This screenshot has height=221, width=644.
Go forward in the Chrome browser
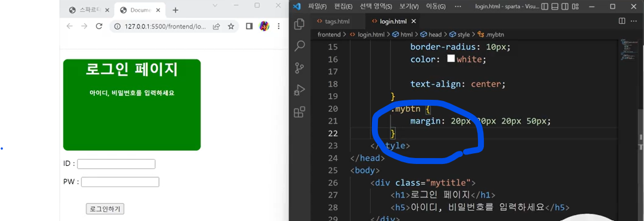84,26
